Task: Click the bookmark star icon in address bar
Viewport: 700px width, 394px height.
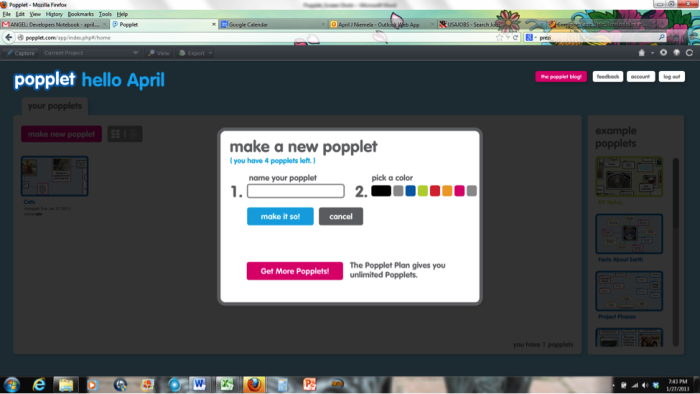Action: pyautogui.click(x=500, y=37)
